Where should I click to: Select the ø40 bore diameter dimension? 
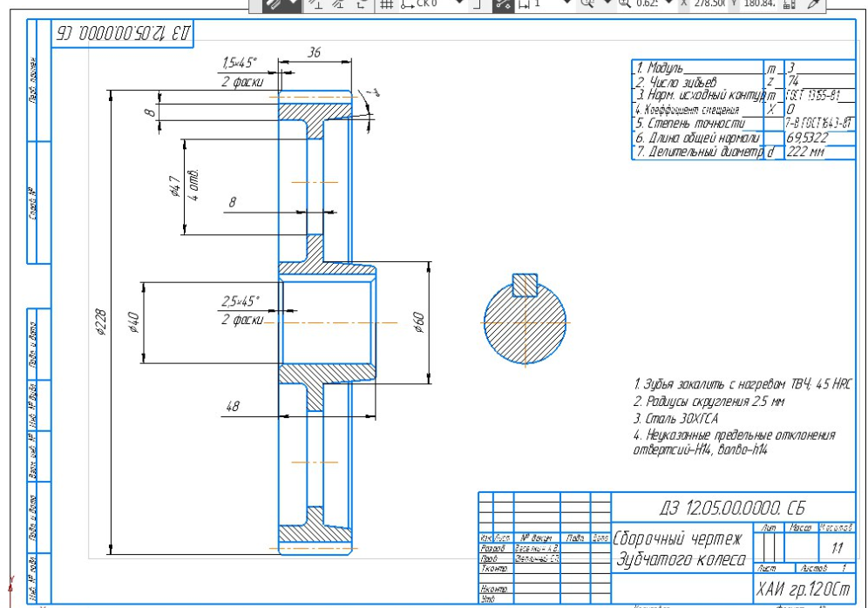point(133,322)
